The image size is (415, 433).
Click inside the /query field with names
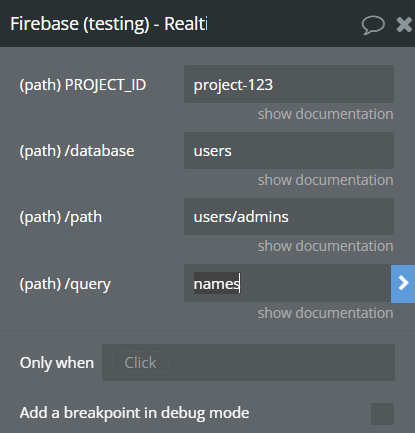[x=287, y=283]
